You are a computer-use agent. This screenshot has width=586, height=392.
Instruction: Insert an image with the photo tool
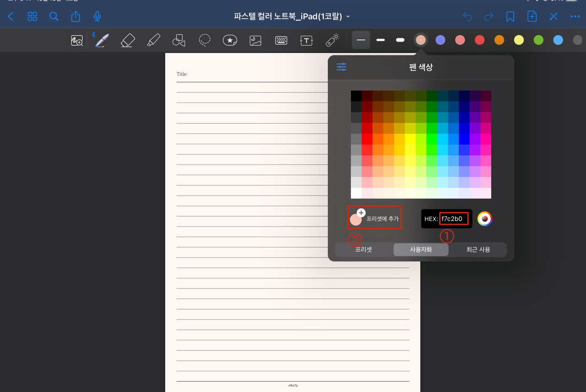click(255, 40)
